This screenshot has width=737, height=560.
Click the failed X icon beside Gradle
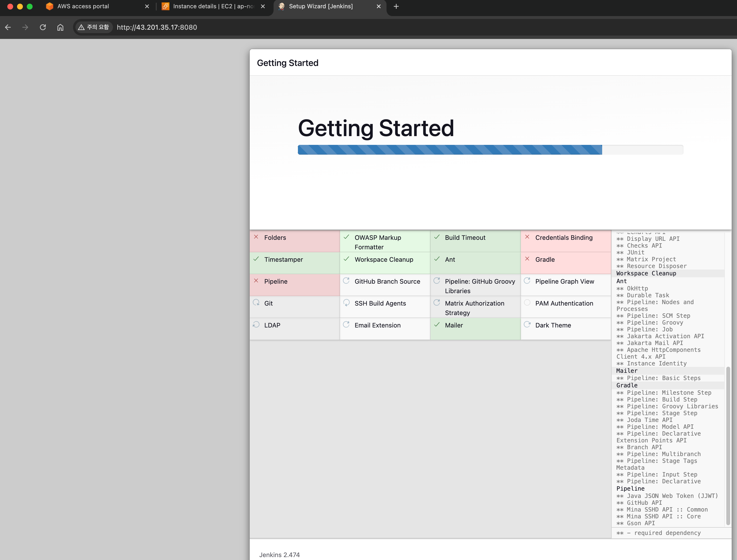tap(527, 259)
